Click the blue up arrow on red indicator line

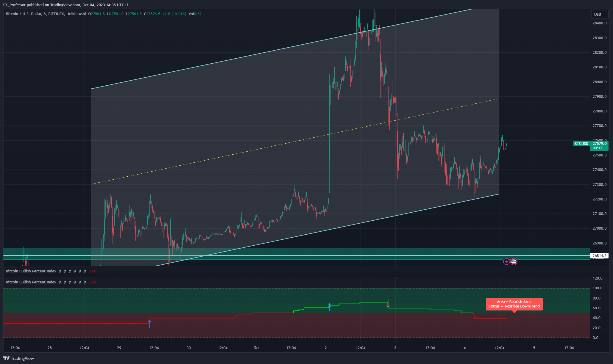coord(149,324)
